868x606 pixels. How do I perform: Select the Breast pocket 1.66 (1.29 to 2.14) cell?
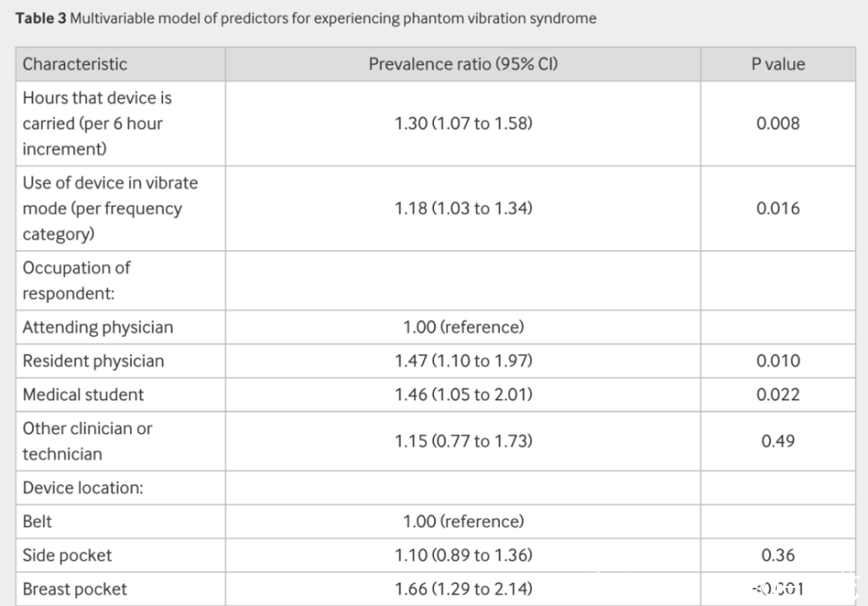(463, 590)
